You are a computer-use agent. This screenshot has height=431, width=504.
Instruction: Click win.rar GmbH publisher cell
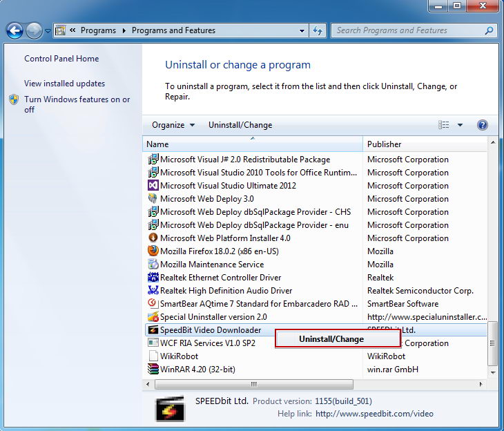(393, 370)
